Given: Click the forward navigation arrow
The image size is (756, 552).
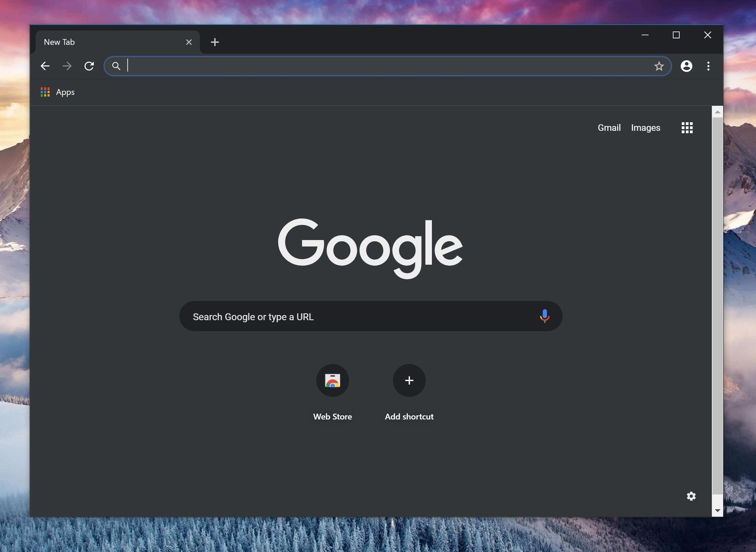Looking at the screenshot, I should click(x=67, y=66).
